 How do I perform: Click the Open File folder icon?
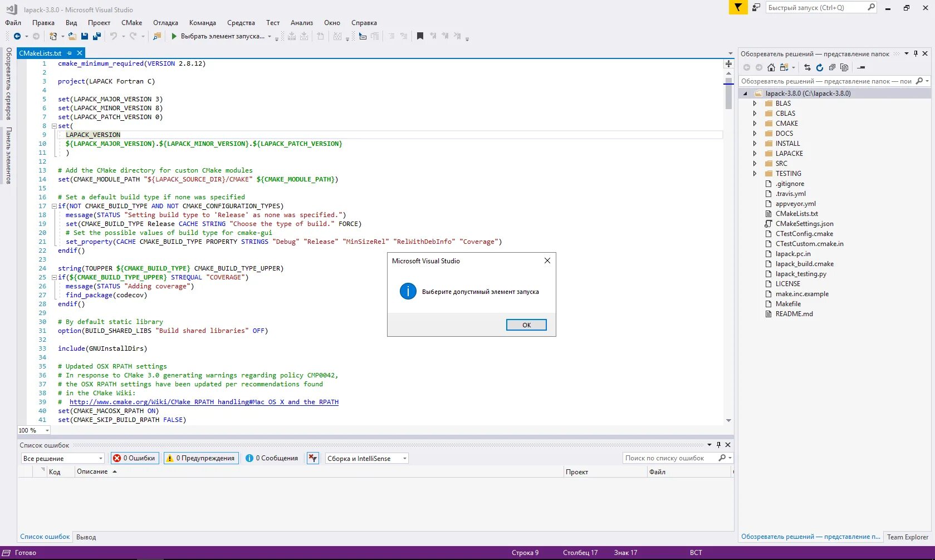[x=72, y=36]
